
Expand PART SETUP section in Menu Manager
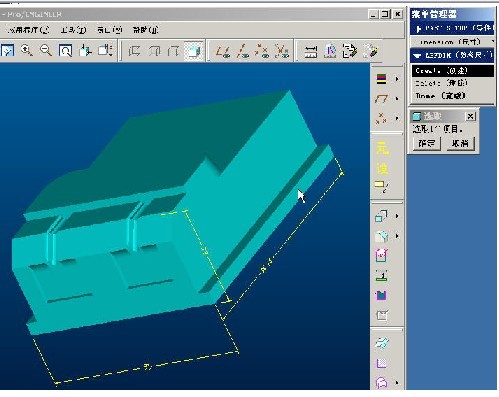(452, 29)
